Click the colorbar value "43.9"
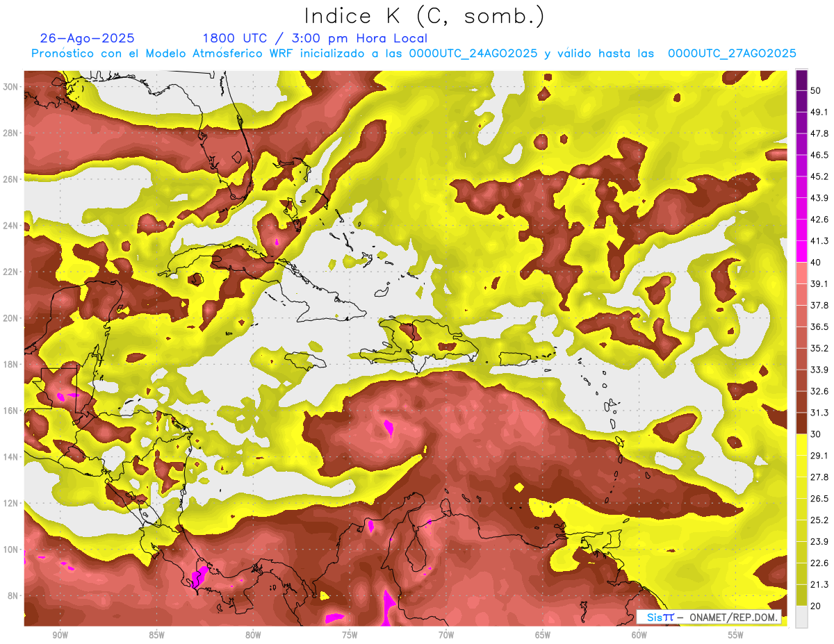Image resolution: width=834 pixels, height=644 pixels. pos(819,199)
